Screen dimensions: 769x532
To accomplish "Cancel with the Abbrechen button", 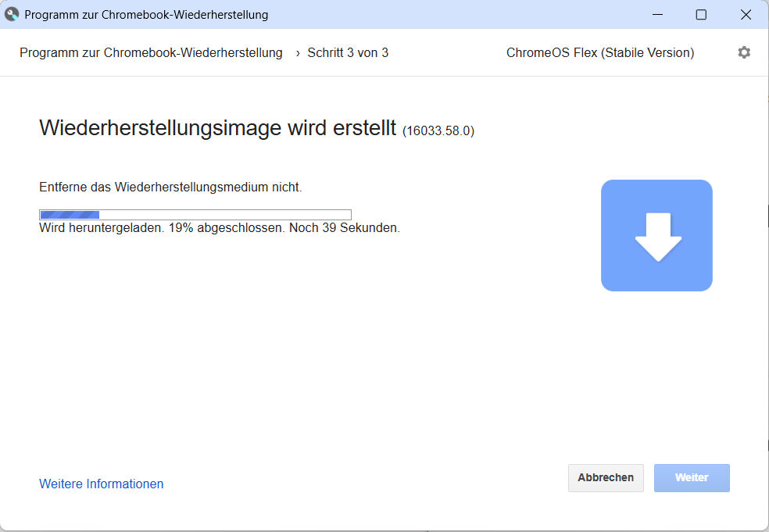I will pyautogui.click(x=606, y=477).
